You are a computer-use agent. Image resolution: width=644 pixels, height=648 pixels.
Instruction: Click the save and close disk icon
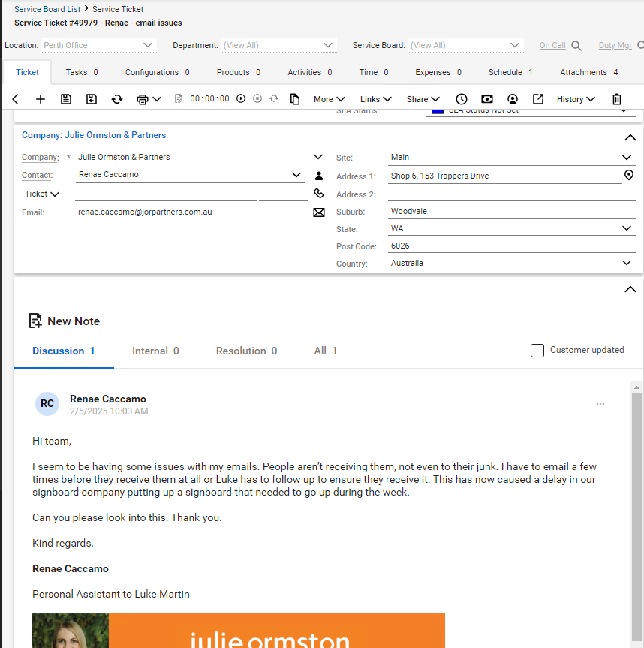tap(92, 99)
